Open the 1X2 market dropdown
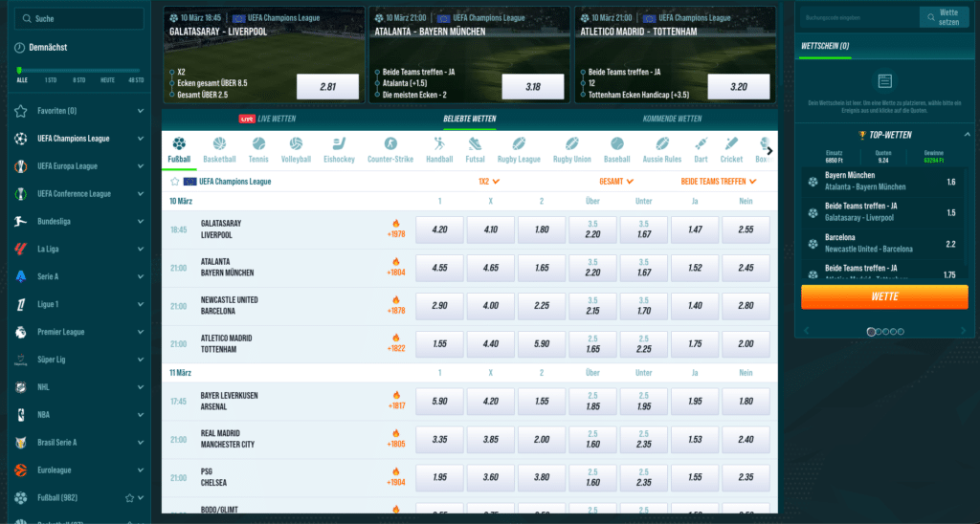This screenshot has width=980, height=524. coord(489,181)
